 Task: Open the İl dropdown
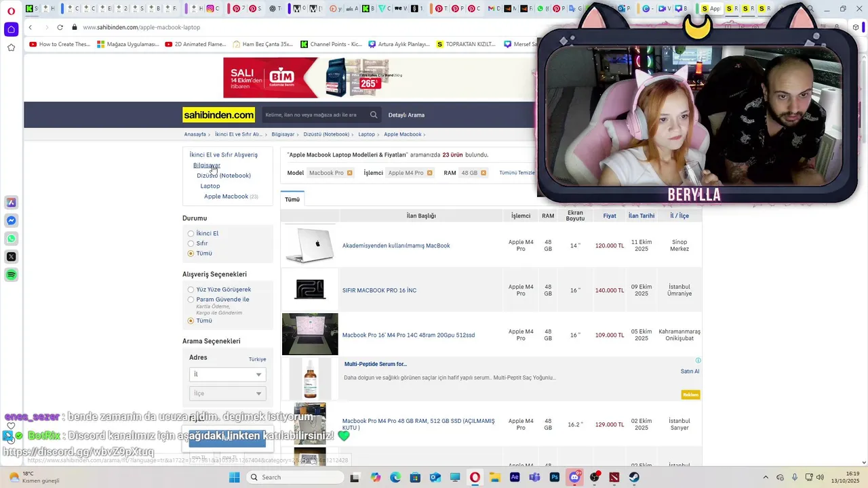(x=227, y=374)
